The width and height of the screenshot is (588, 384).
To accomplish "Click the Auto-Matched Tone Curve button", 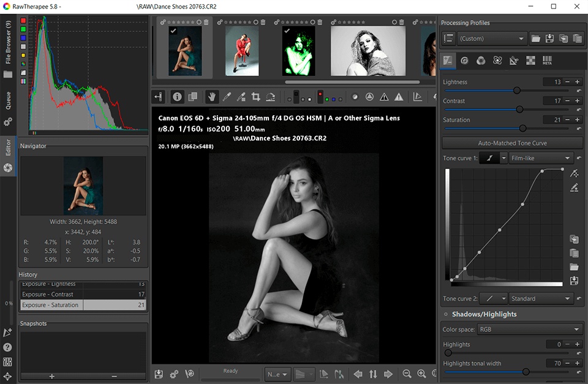I will tap(512, 143).
